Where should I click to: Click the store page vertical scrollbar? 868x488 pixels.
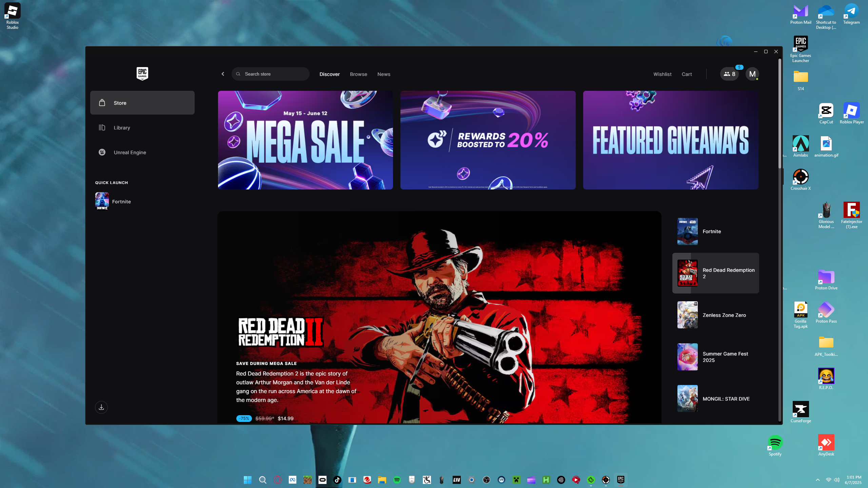coord(780,114)
